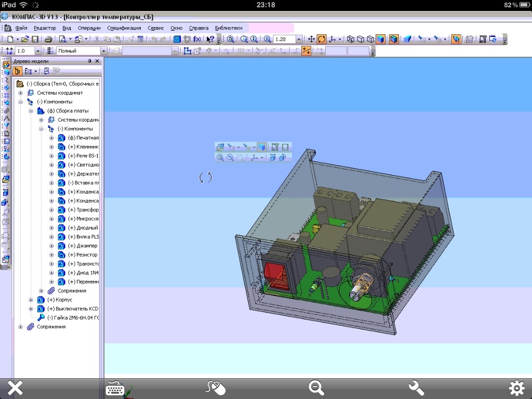Click the Print icon in toolbar

pos(48,39)
